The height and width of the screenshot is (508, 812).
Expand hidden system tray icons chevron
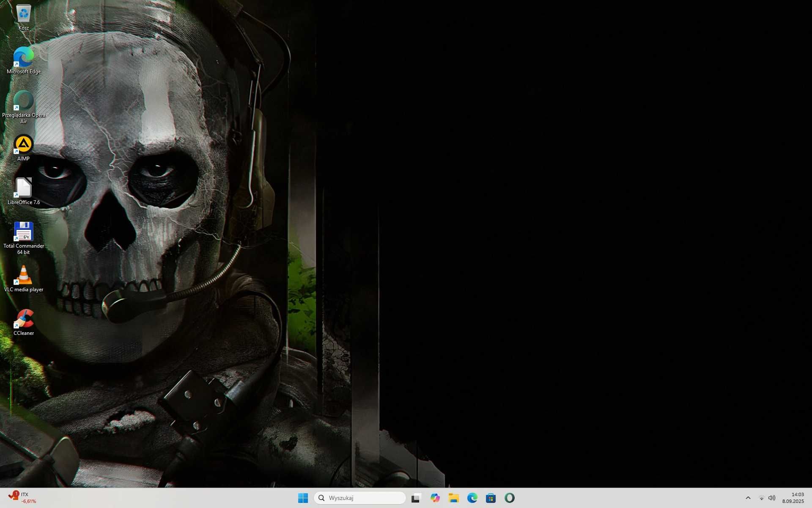coord(748,498)
